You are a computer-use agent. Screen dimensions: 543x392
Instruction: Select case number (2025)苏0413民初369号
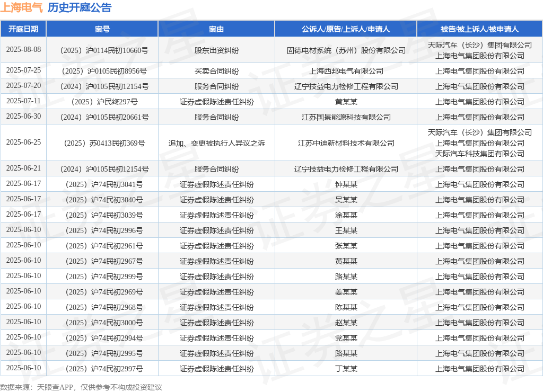pos(104,143)
